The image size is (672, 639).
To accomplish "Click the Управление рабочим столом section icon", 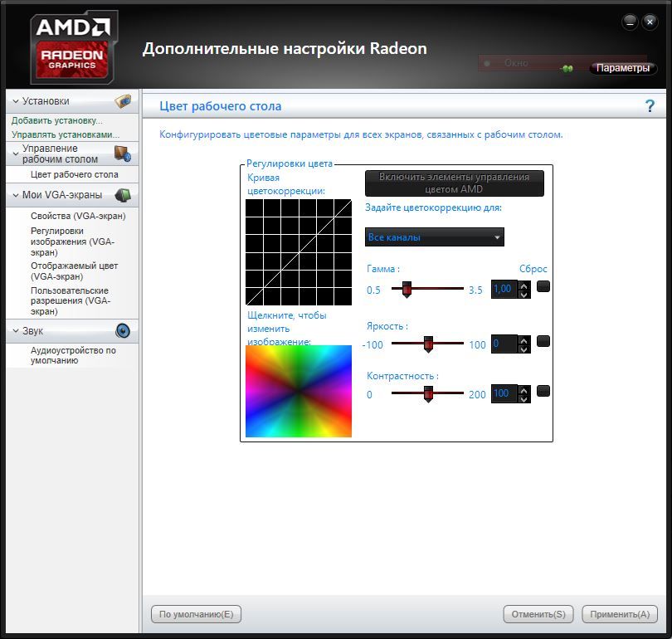I will [x=123, y=154].
